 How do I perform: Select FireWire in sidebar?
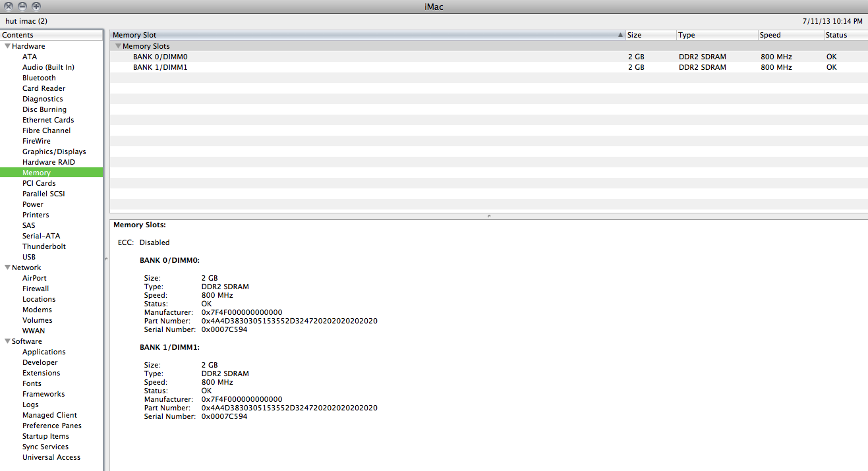[36, 141]
